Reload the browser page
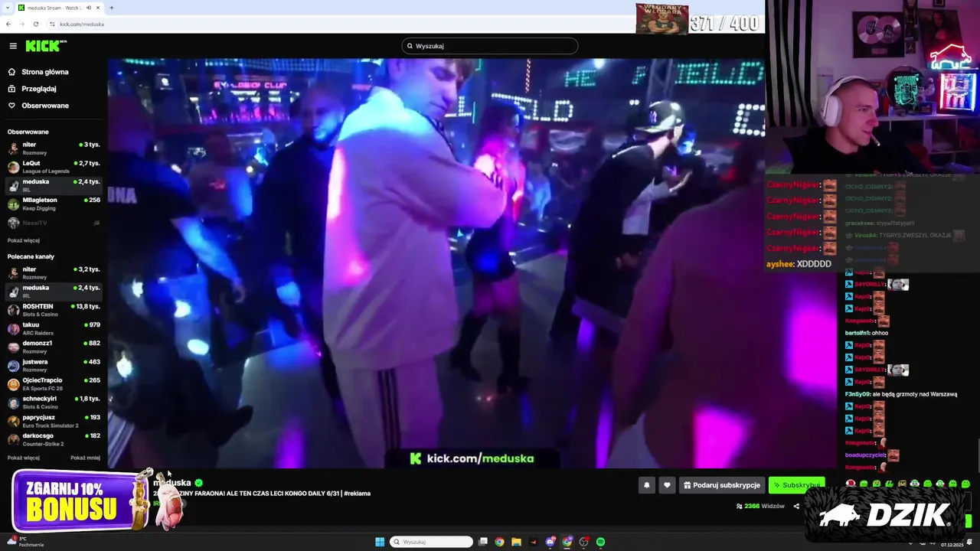This screenshot has width=980, height=551. (35, 24)
